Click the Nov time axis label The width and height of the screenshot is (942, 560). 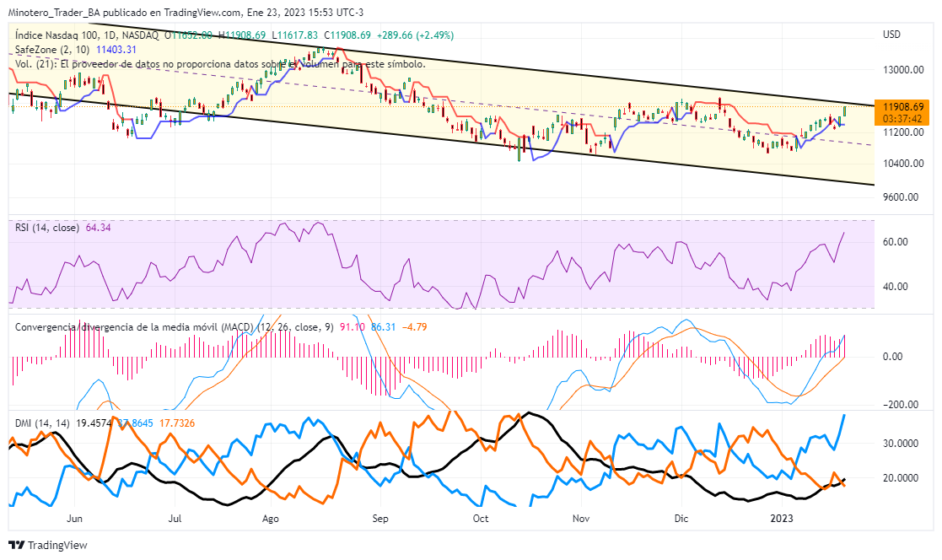pyautogui.click(x=581, y=519)
